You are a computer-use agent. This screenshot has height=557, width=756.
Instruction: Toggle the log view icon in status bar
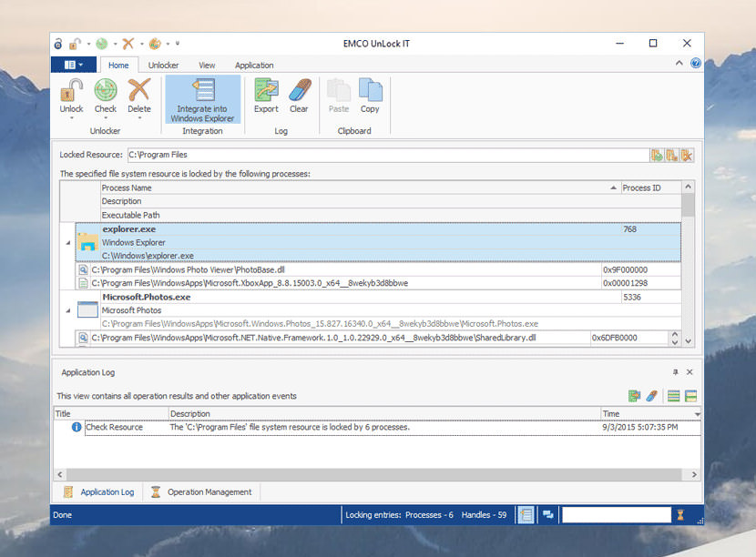tap(526, 515)
